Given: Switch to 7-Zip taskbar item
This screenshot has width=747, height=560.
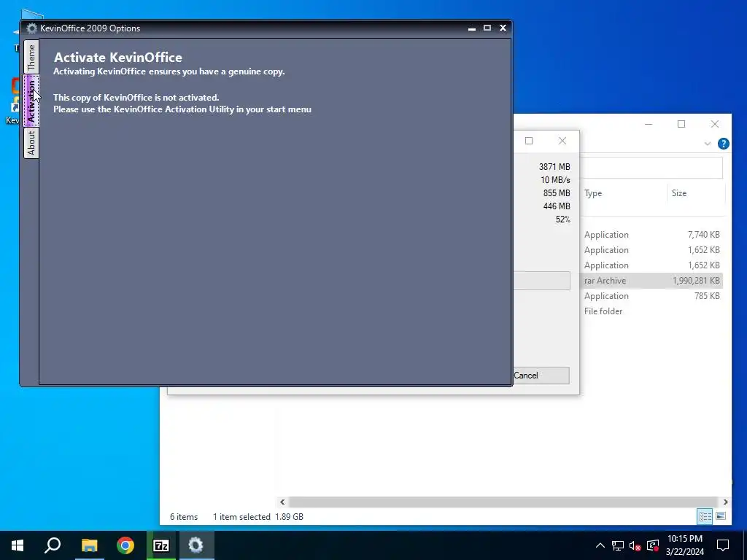Looking at the screenshot, I should point(161,545).
